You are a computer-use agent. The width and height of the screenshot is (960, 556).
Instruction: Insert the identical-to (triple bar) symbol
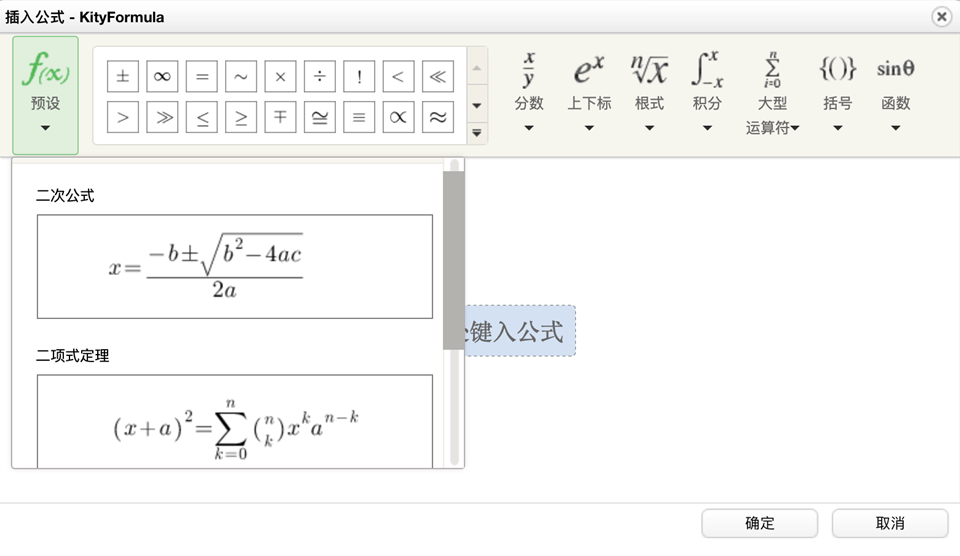point(359,117)
